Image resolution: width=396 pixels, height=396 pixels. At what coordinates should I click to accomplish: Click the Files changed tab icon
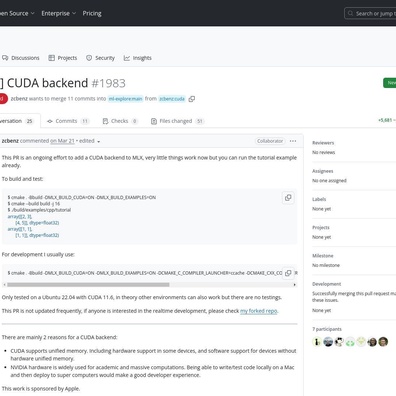pos(154,121)
